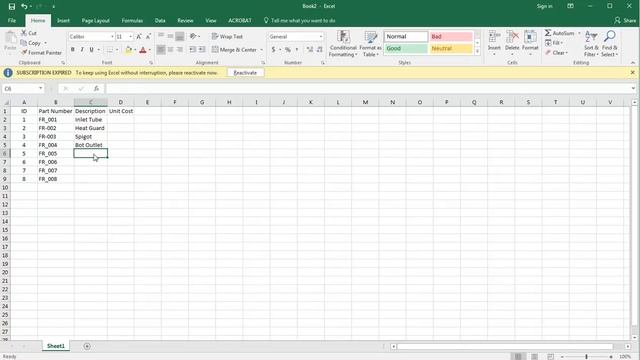The width and height of the screenshot is (640, 360).
Task: Apply the Percent style
Action: pyautogui.click(x=288, y=49)
